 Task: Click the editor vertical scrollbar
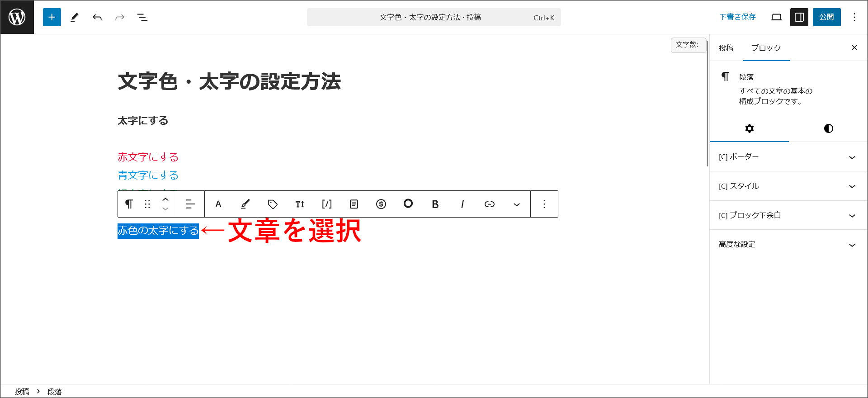[x=708, y=104]
